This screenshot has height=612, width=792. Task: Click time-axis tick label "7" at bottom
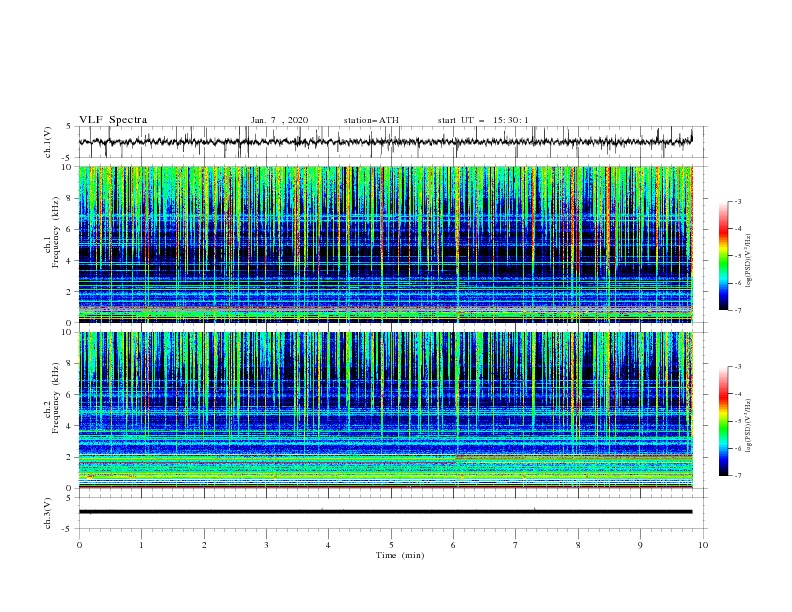(x=516, y=545)
